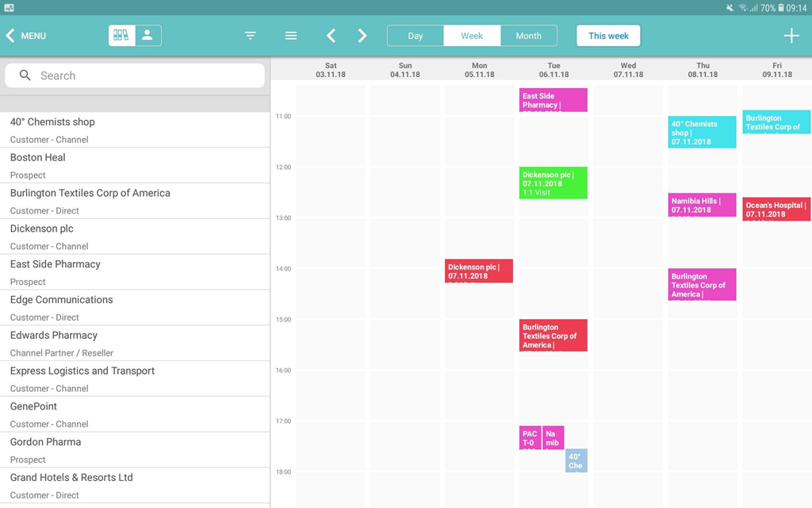Tap the magnifying glass search icon
This screenshot has width=812, height=508.
click(25, 75)
